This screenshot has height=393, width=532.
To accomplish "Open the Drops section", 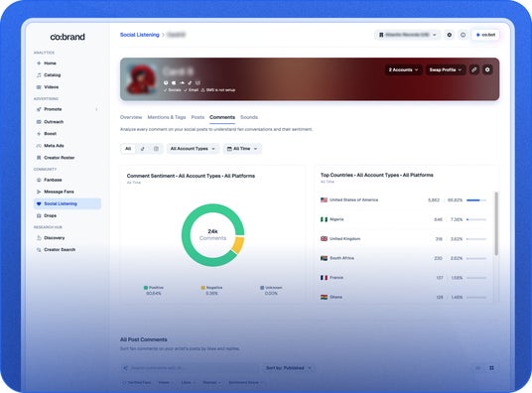I will [50, 215].
